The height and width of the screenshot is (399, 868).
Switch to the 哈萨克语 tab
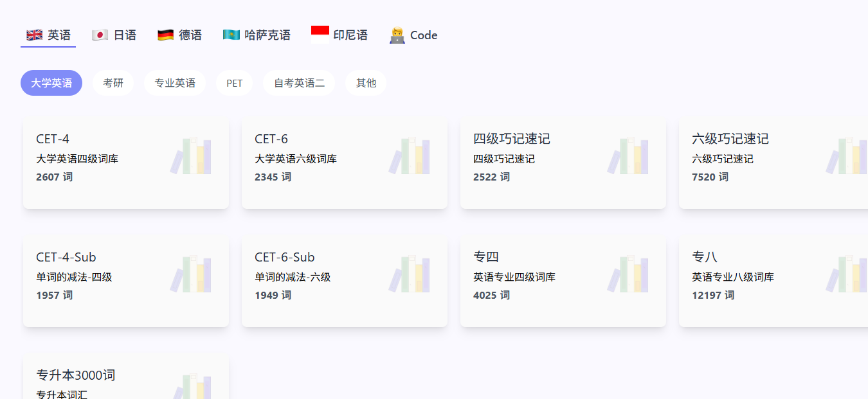click(257, 35)
